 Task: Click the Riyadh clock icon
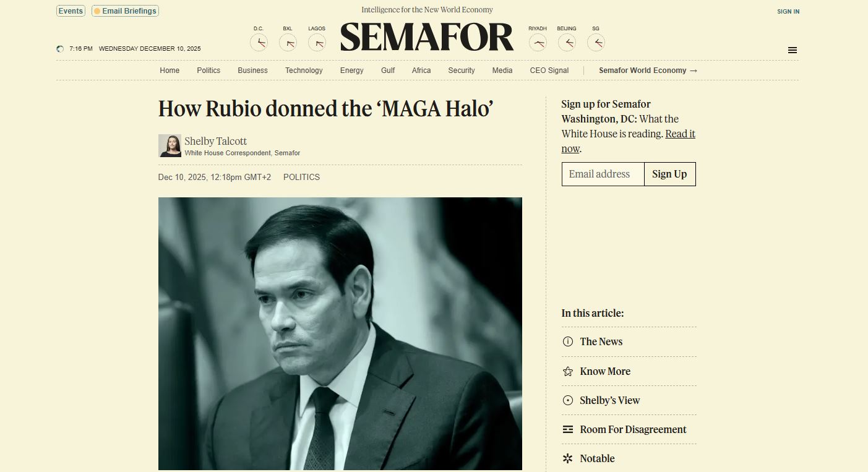(x=538, y=43)
